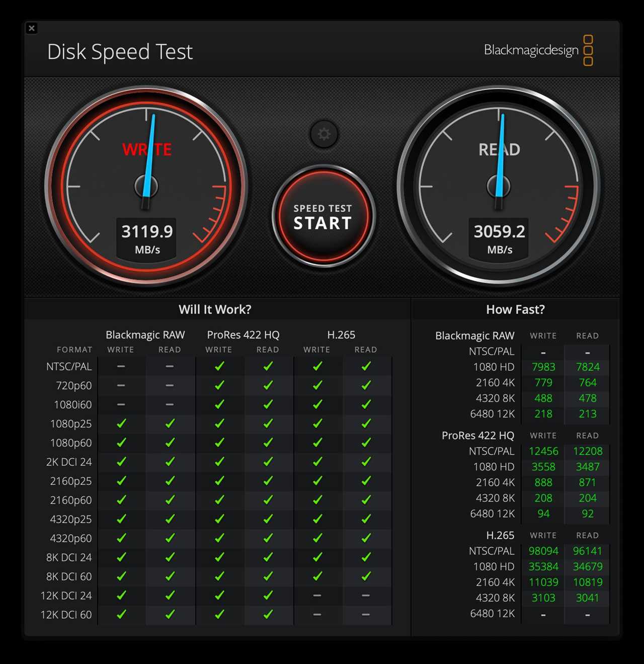
Task: Click Blackmagic RAW read dash for 1080i60
Action: tap(170, 404)
